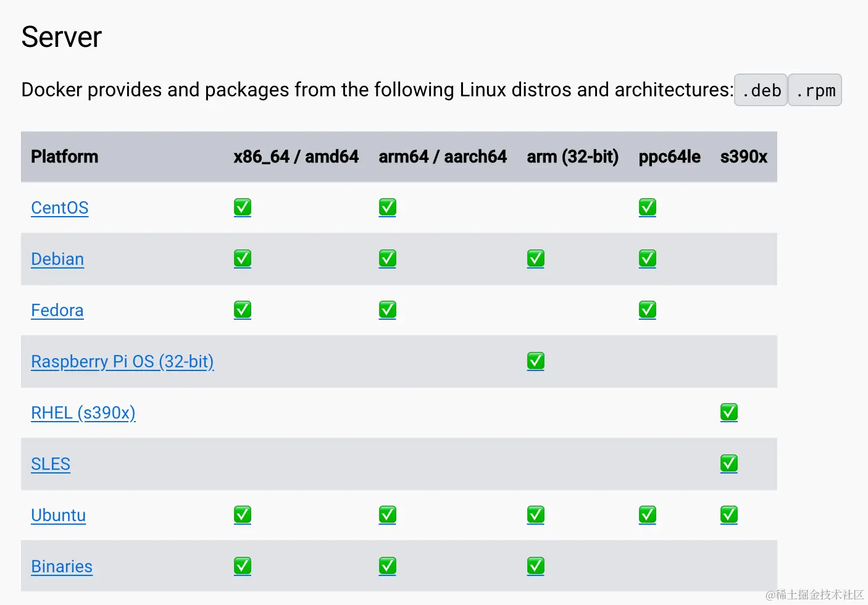Click the Binaries arm64 checkmark
The image size is (868, 605).
coord(388,566)
